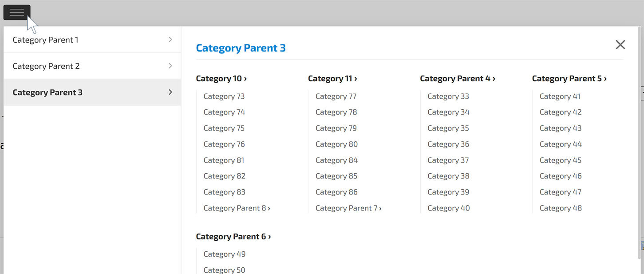Screen dimensions: 644x274
Task: Open the Category Parent 6 heading
Action: coord(233,237)
